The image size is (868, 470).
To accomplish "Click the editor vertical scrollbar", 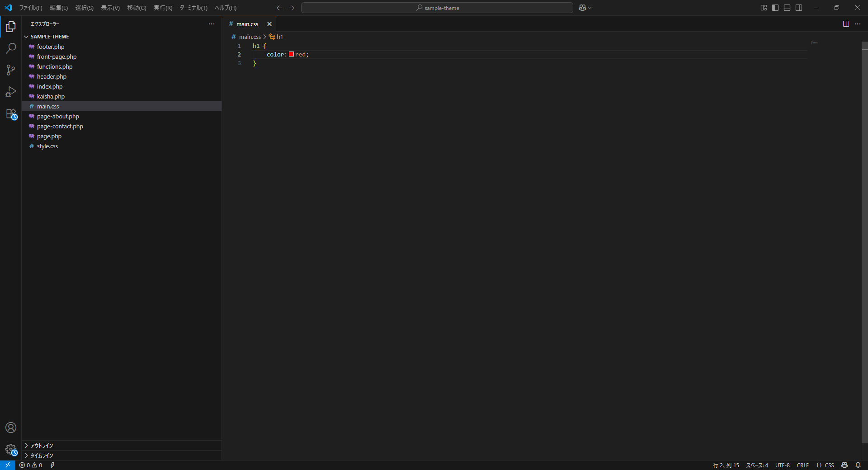I will tap(865, 242).
